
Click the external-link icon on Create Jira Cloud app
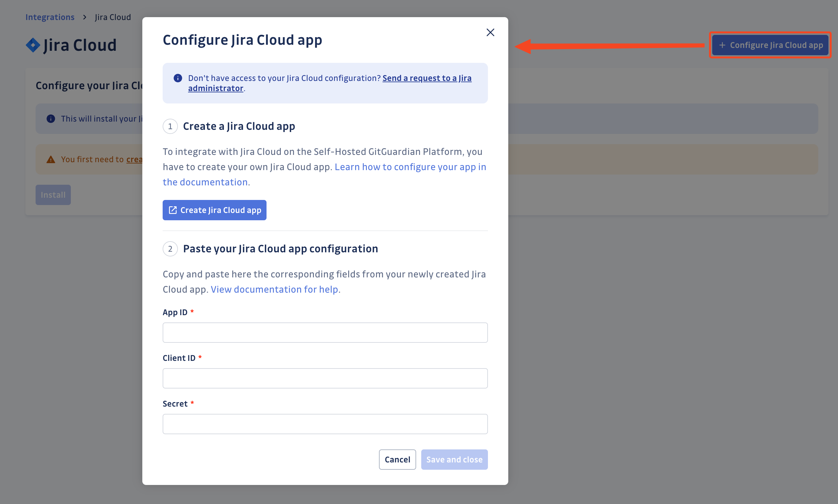172,210
